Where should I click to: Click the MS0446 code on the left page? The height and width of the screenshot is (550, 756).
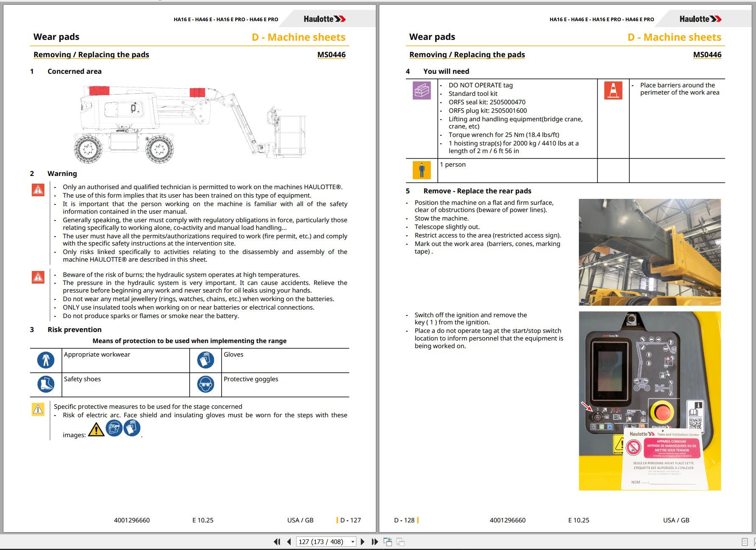pyautogui.click(x=331, y=55)
